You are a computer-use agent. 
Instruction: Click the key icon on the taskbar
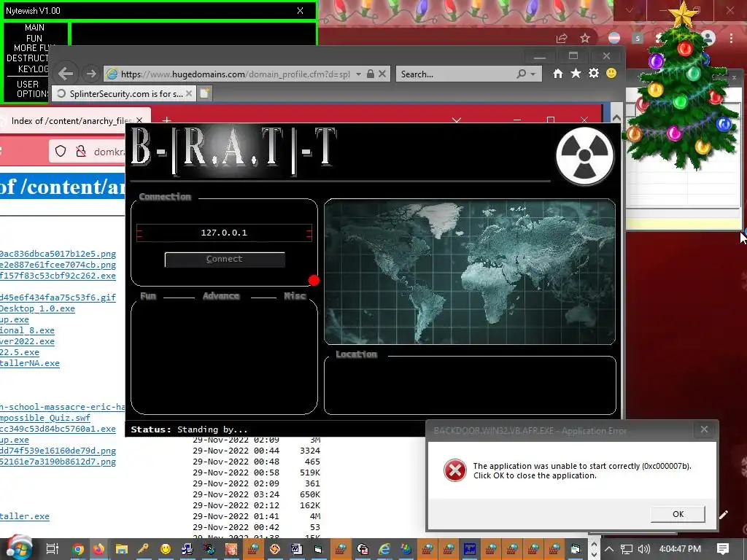coord(143,549)
